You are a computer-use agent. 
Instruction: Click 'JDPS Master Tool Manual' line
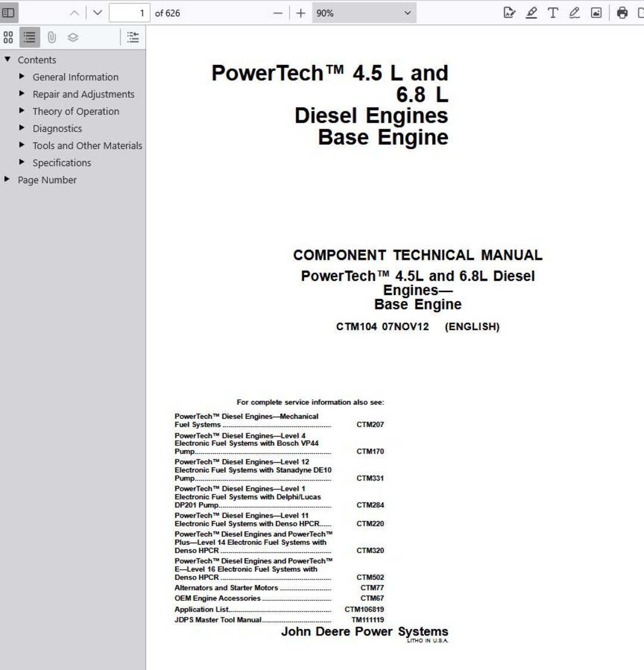[218, 619]
